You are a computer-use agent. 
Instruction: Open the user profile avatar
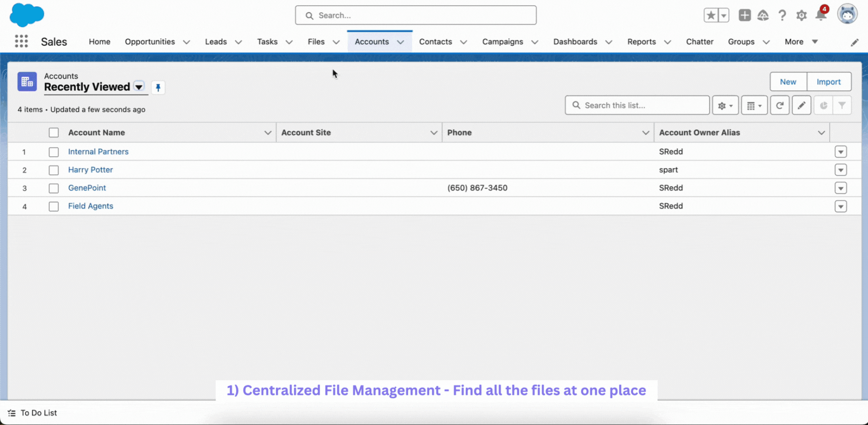847,14
